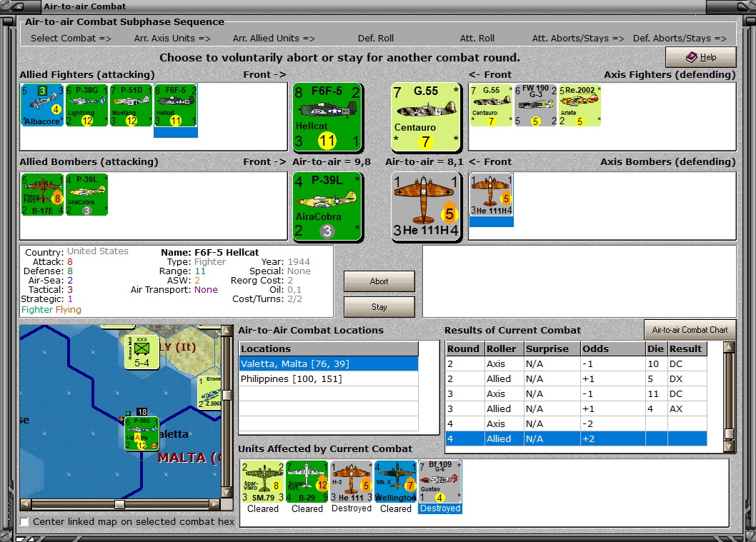Click the Bf 109 Gustav destroyed unit

440,482
